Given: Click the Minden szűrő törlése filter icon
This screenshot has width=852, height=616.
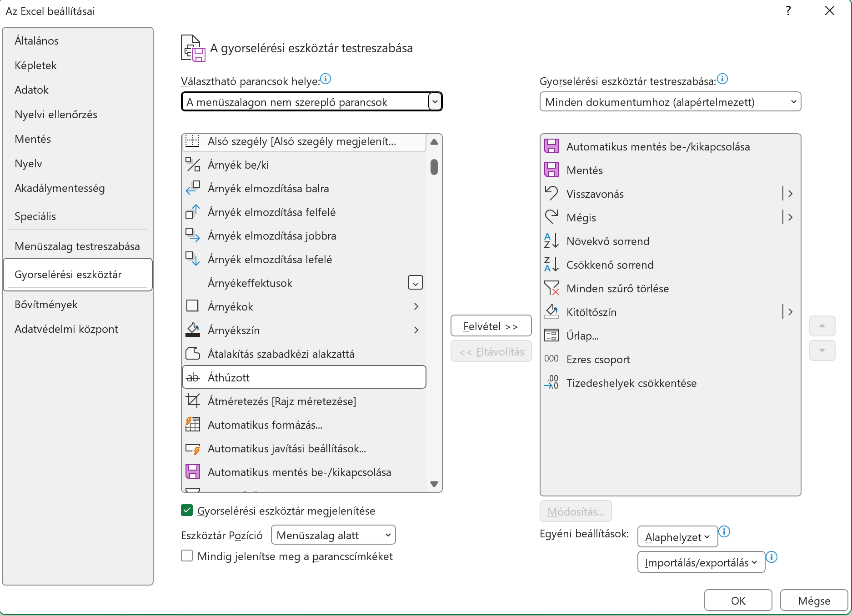Looking at the screenshot, I should [551, 288].
